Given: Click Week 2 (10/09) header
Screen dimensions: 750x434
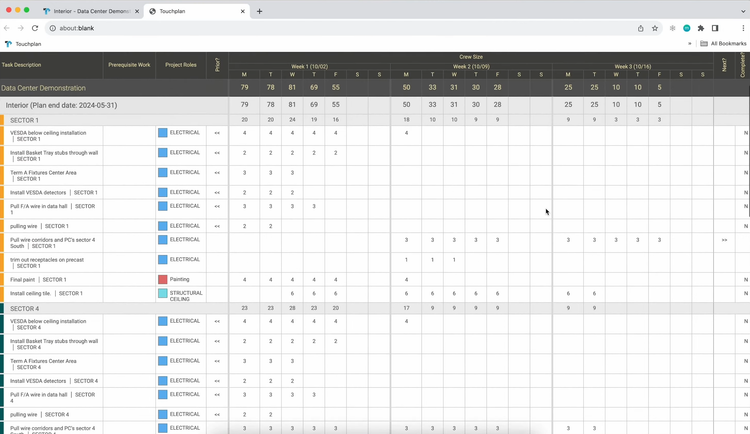Looking at the screenshot, I should point(471,67).
